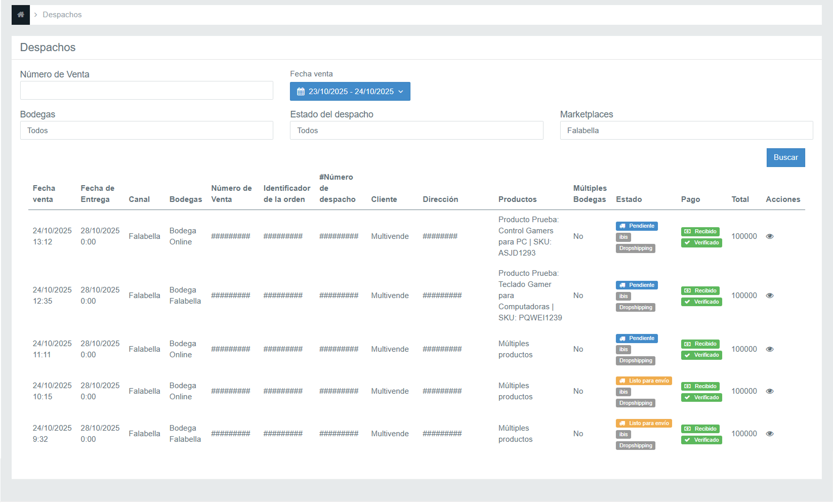833x504 pixels.
Task: Click Verificado badge in last row
Action: [x=701, y=440]
